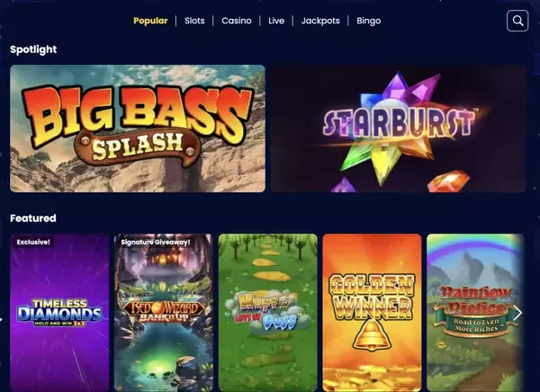
Task: Switch to the Bingo tab
Action: 369,21
